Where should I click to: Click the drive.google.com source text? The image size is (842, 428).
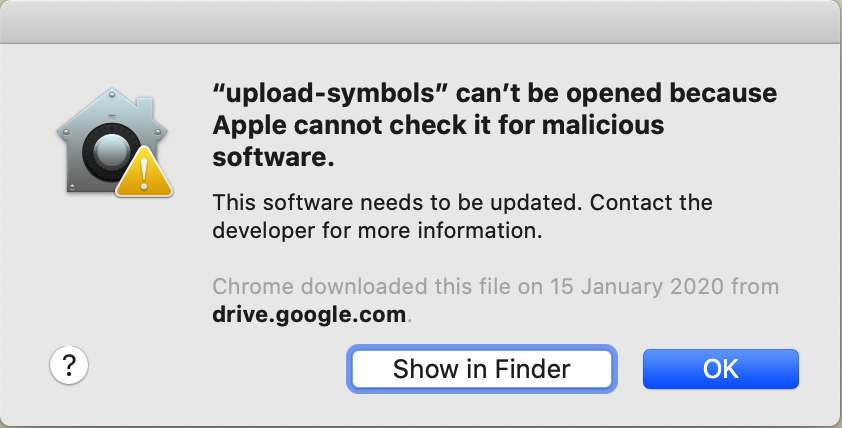tap(309, 314)
